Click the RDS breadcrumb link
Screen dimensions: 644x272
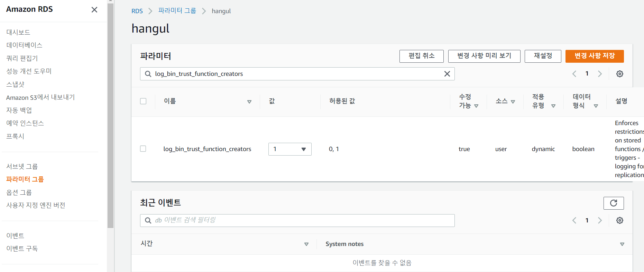coord(137,11)
